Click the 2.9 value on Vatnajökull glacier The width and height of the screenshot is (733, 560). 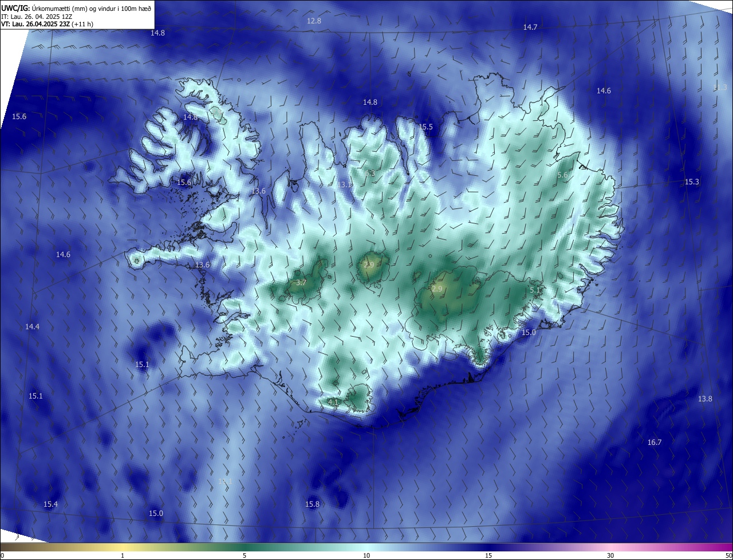(437, 289)
